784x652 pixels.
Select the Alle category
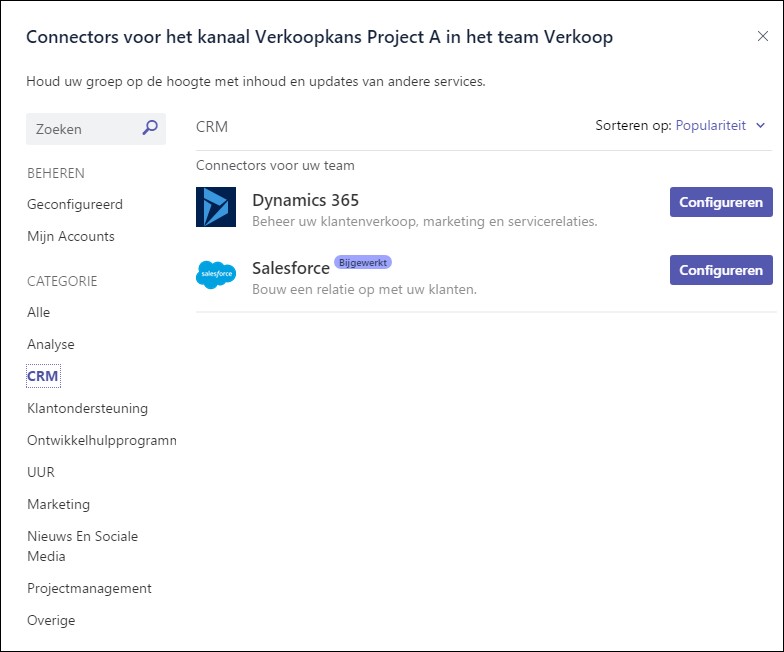click(38, 312)
